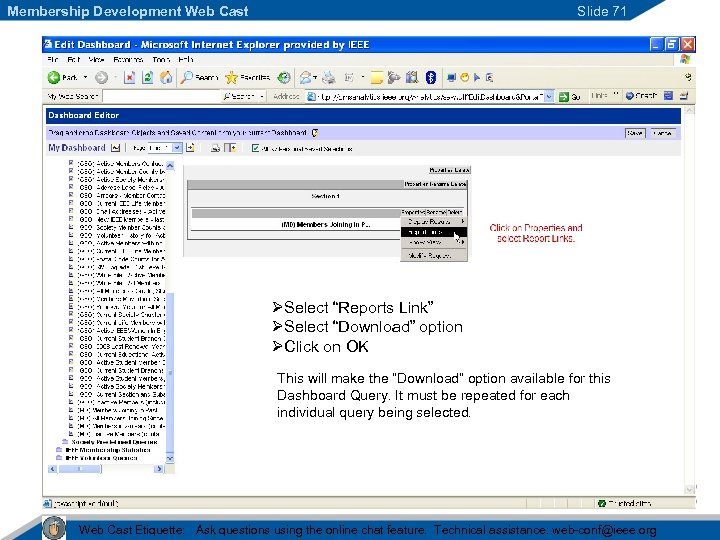The height and width of the screenshot is (540, 720).
Task: Click Delete above Members Joining query
Action: click(x=454, y=212)
